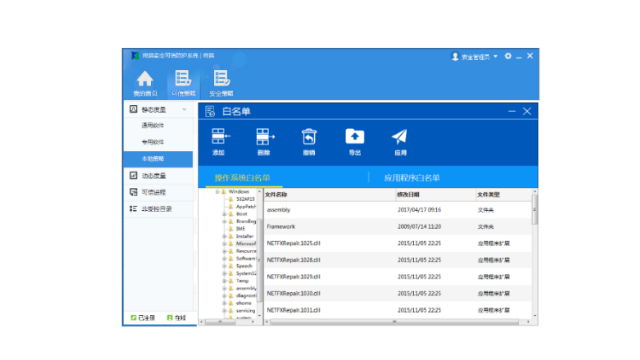Expand the Boot folder in the tree
Viewport: 640px width, 360px height.
(x=224, y=214)
